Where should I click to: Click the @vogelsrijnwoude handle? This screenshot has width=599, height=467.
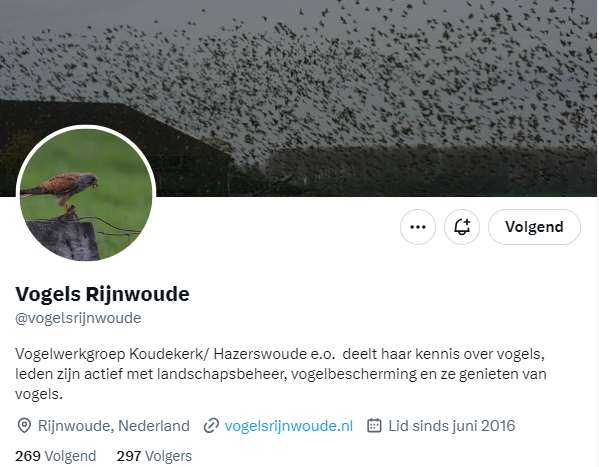point(78,318)
